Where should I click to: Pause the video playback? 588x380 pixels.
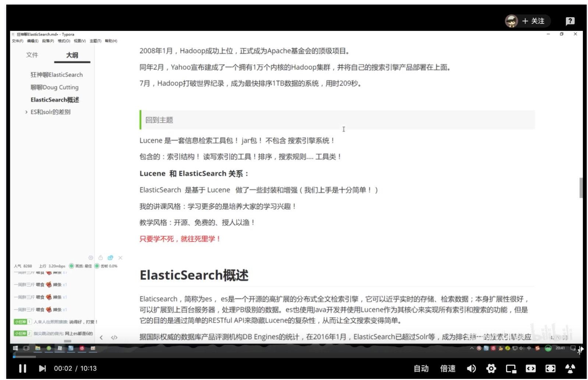tap(22, 368)
